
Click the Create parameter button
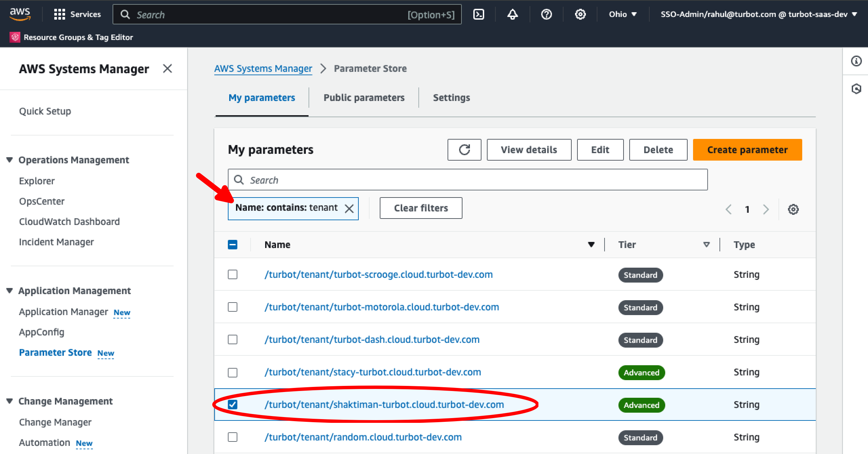pos(747,149)
